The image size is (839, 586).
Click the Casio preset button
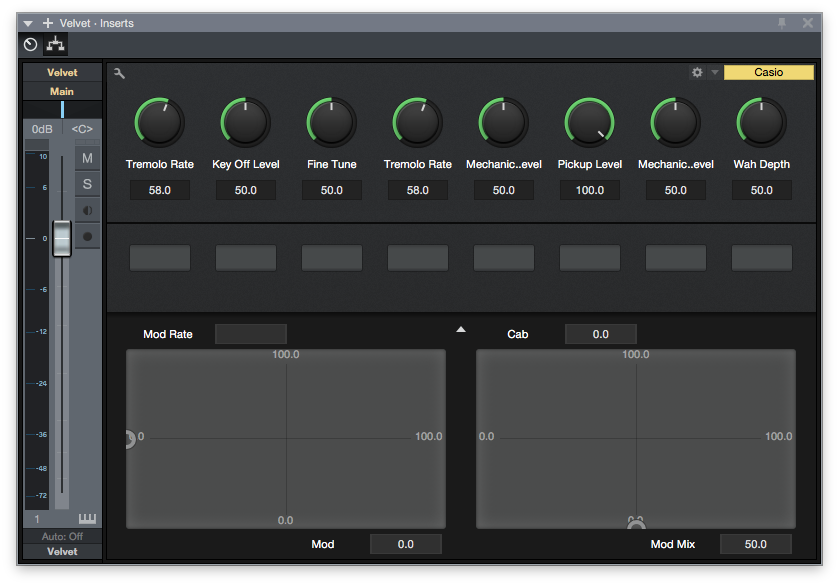(x=768, y=73)
